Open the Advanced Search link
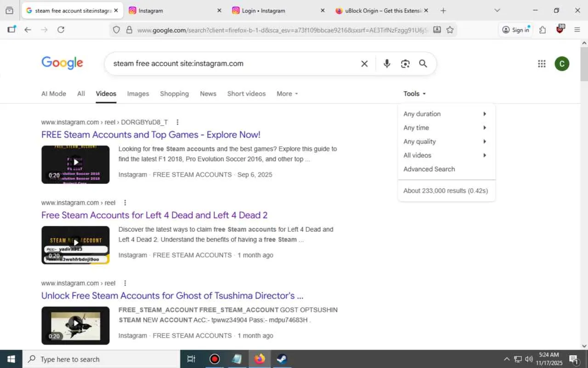Viewport: 588px width, 368px height. click(x=429, y=169)
